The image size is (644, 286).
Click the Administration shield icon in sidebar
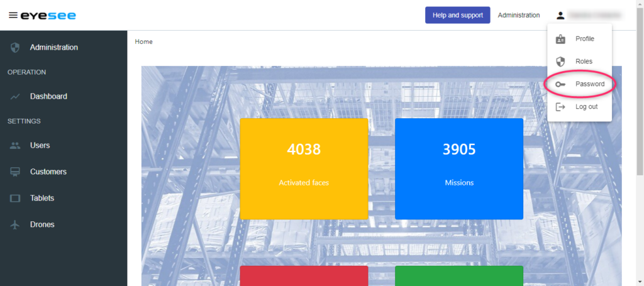[x=16, y=47]
